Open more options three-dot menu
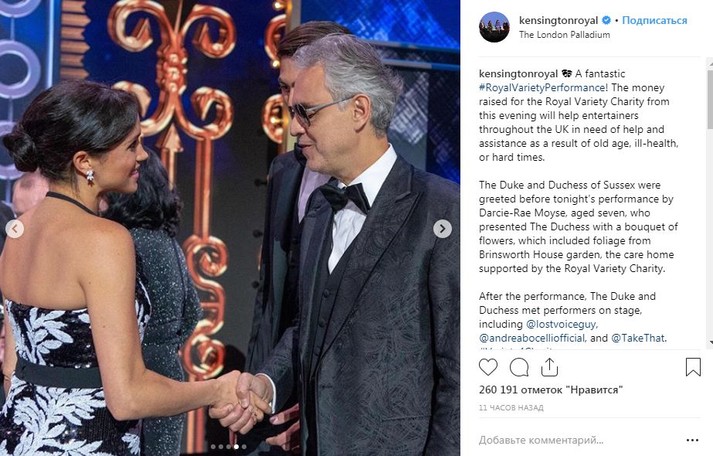 pyautogui.click(x=692, y=440)
